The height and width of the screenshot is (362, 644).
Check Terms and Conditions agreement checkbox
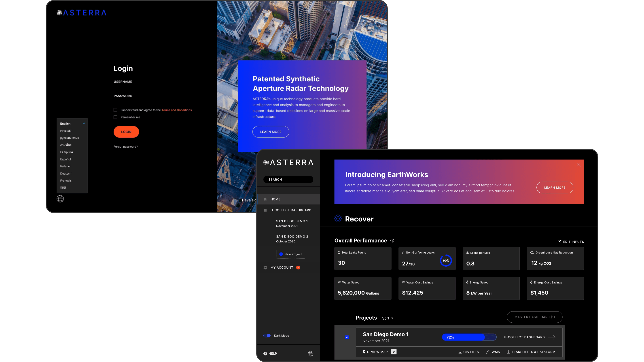click(115, 110)
